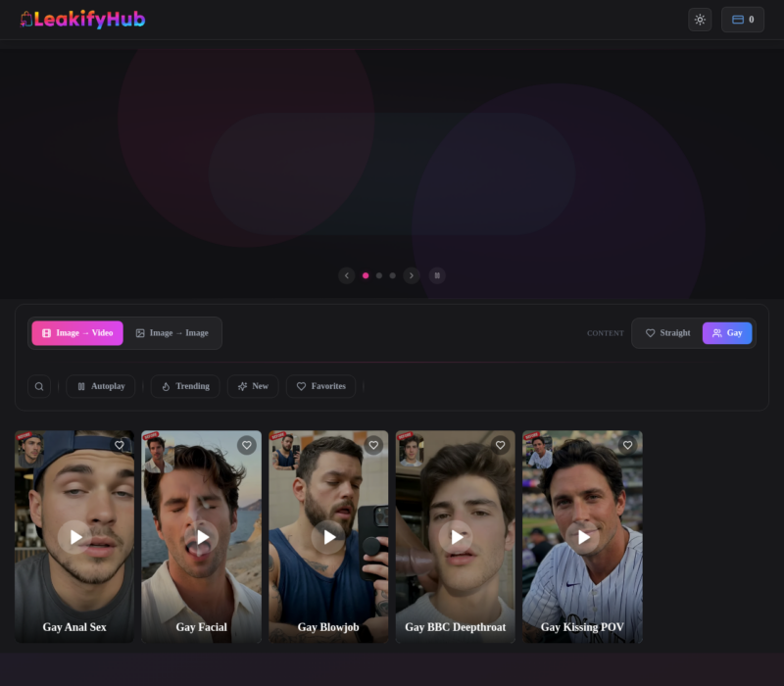This screenshot has width=784, height=686.
Task: Click the LeakifyHub logo
Action: [82, 20]
